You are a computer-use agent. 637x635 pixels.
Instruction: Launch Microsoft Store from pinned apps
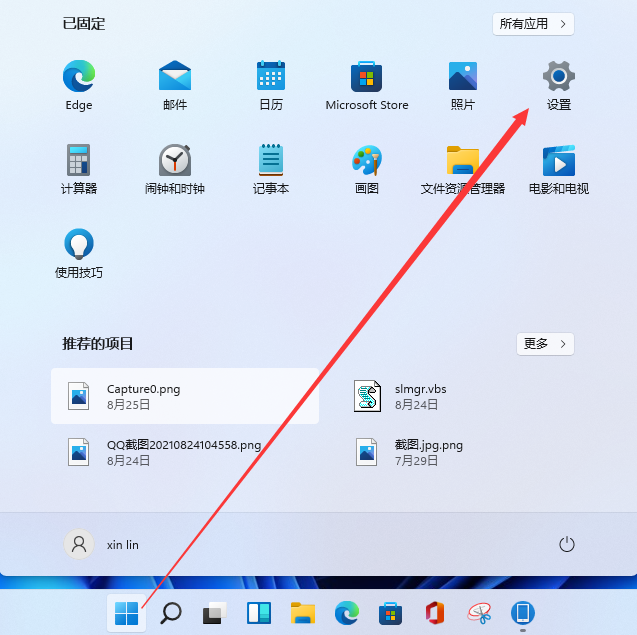[x=367, y=77]
